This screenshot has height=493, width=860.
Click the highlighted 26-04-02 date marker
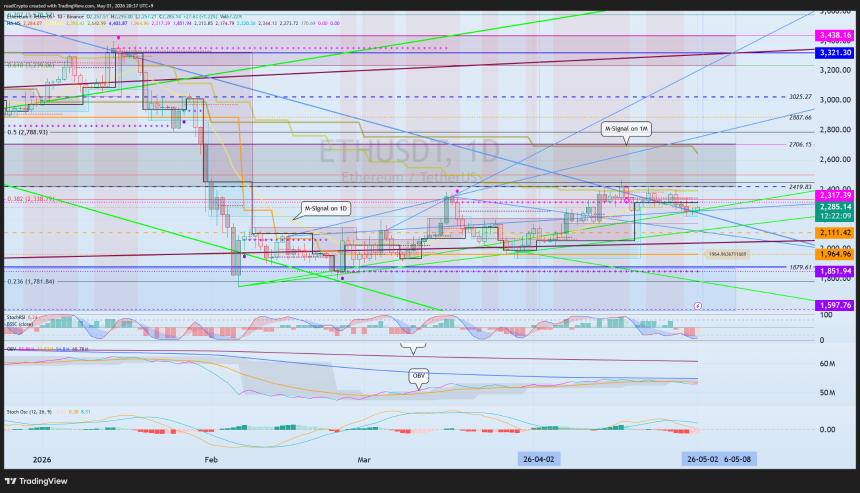click(x=539, y=459)
